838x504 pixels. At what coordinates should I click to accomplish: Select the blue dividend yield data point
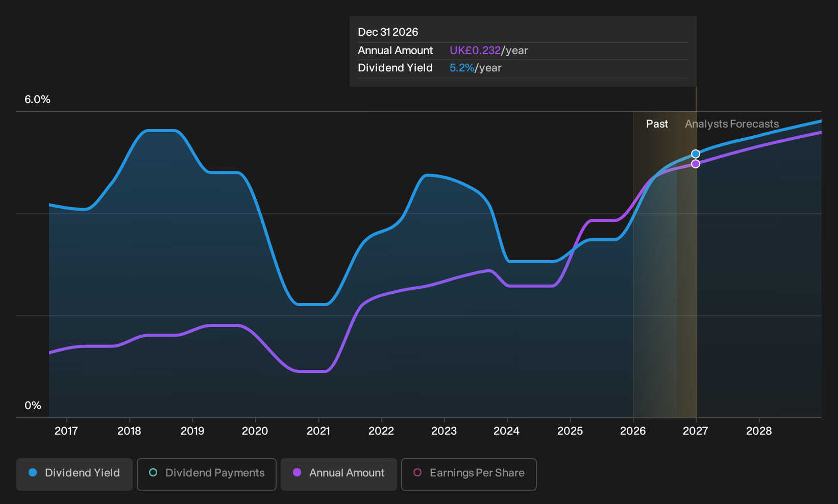coord(696,154)
